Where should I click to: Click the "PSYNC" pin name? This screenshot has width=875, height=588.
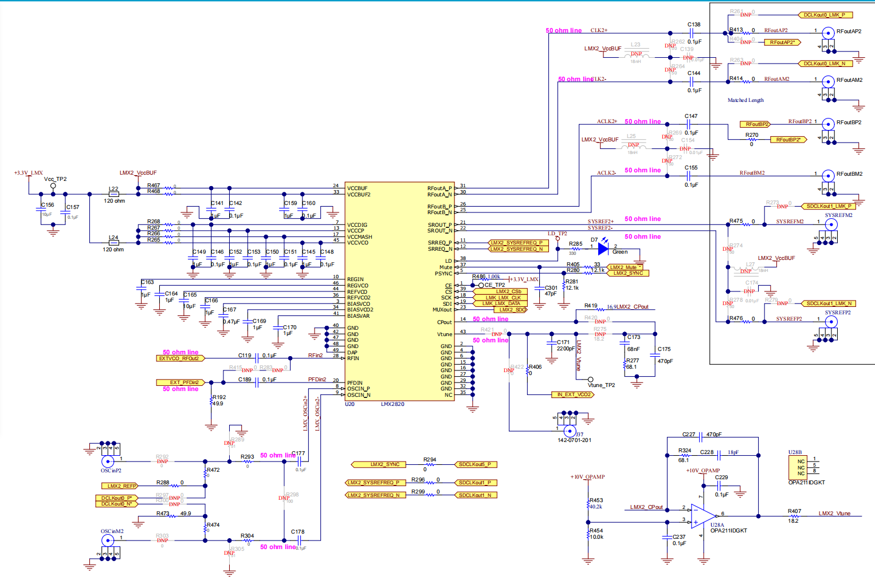[444, 274]
